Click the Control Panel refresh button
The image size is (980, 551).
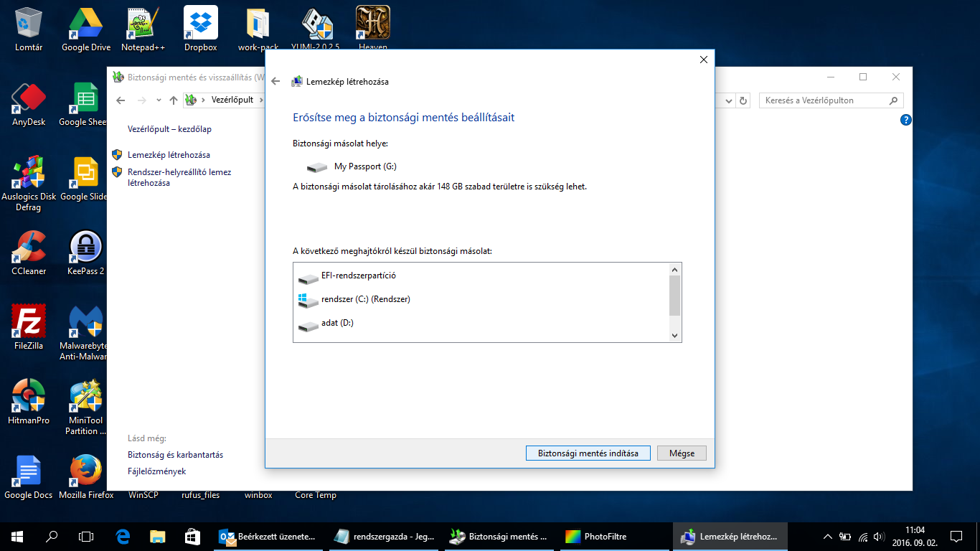[x=743, y=100]
